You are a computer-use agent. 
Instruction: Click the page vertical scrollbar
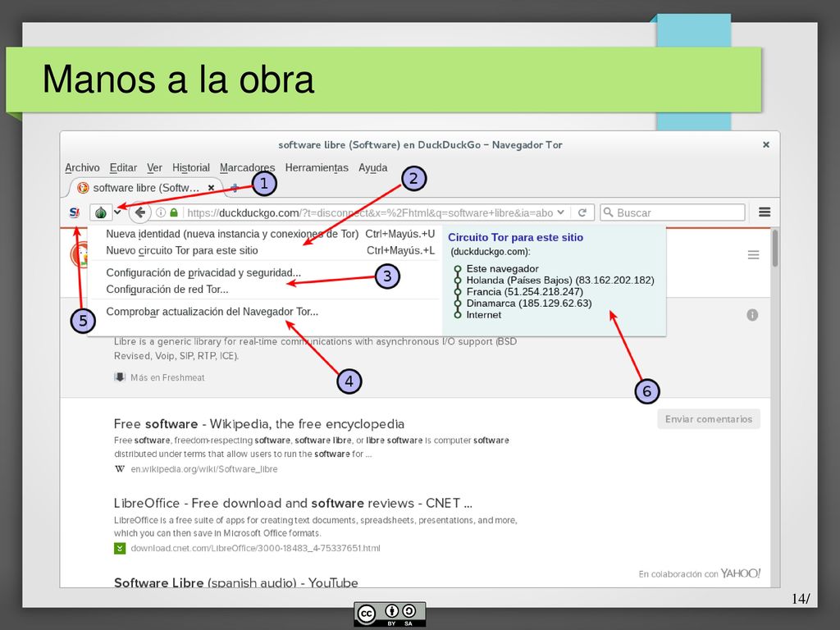(775, 248)
